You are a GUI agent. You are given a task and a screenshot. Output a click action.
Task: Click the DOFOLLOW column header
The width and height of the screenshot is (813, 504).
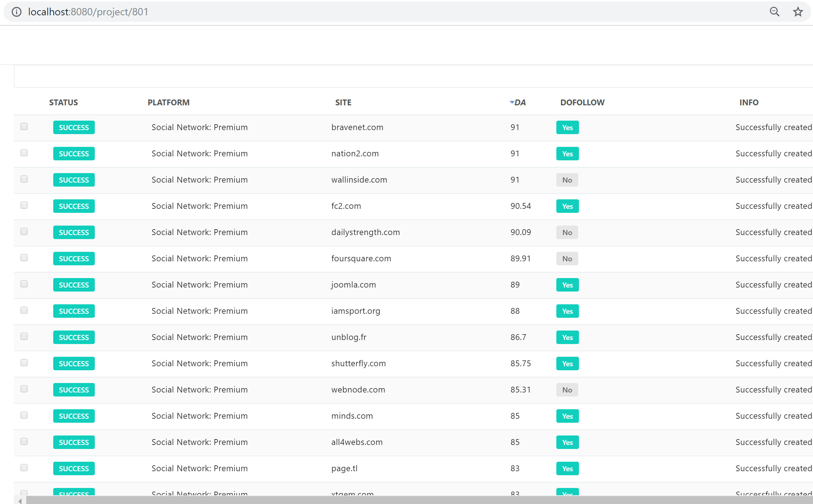coord(582,102)
